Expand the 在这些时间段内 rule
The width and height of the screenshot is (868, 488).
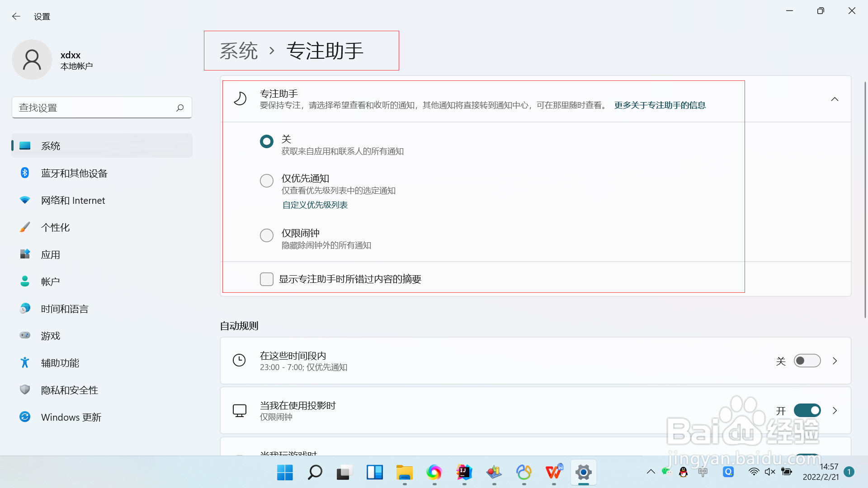pos(835,361)
